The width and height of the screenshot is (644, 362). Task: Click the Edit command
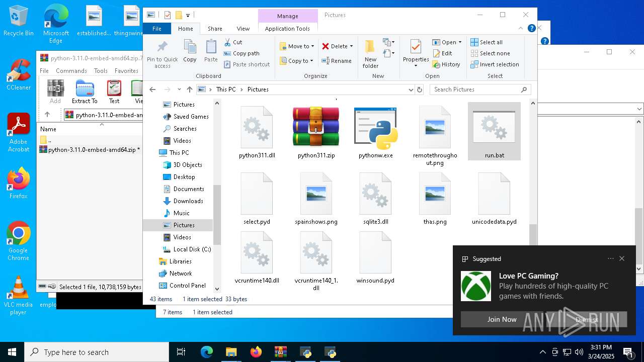tap(442, 53)
